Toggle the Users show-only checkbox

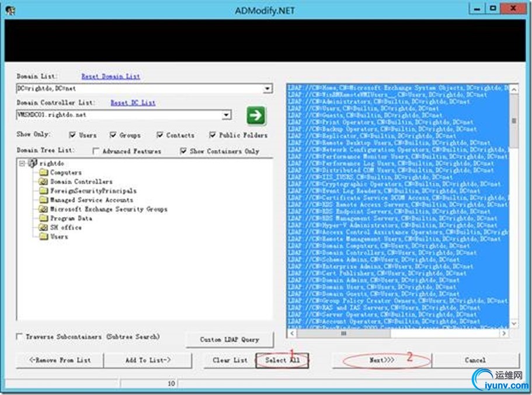tap(72, 135)
